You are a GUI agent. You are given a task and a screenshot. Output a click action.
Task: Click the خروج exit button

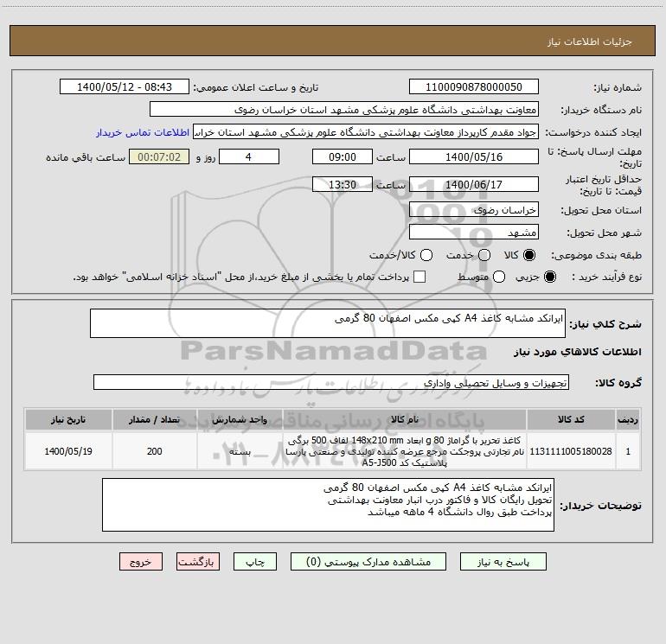141,562
